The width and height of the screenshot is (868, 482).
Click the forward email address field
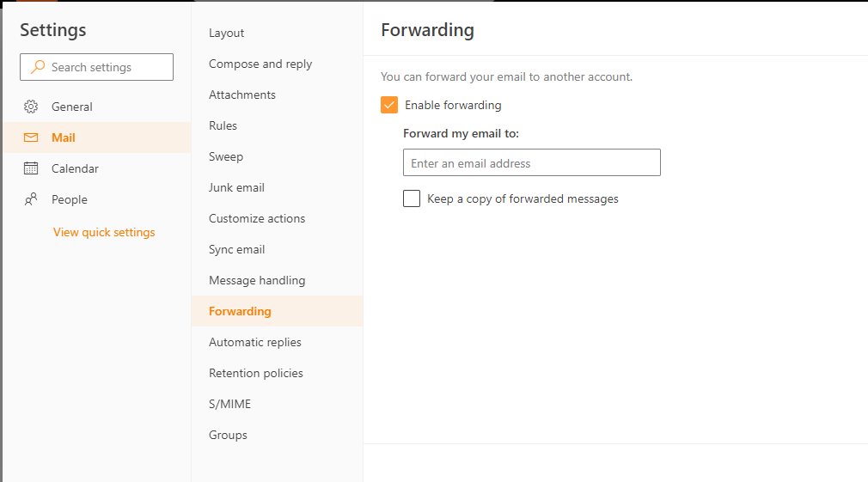pyautogui.click(x=531, y=162)
